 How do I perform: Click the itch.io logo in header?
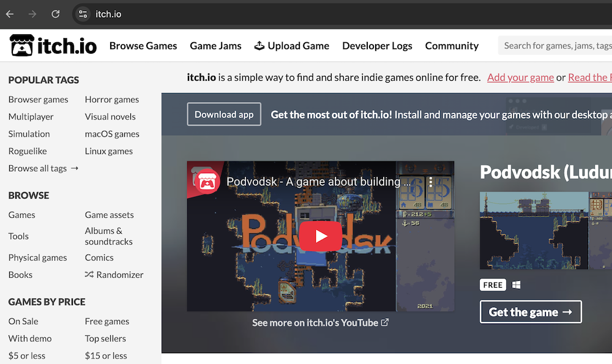tap(53, 46)
